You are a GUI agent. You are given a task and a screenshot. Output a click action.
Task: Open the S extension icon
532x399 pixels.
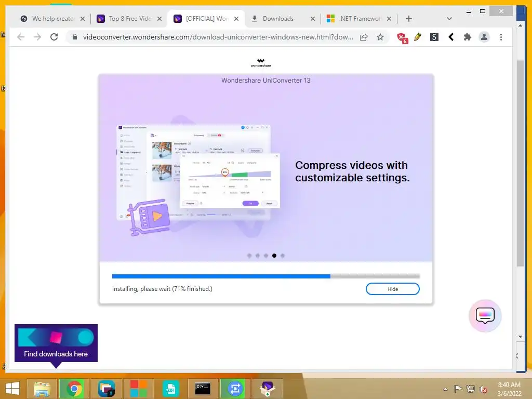point(434,37)
